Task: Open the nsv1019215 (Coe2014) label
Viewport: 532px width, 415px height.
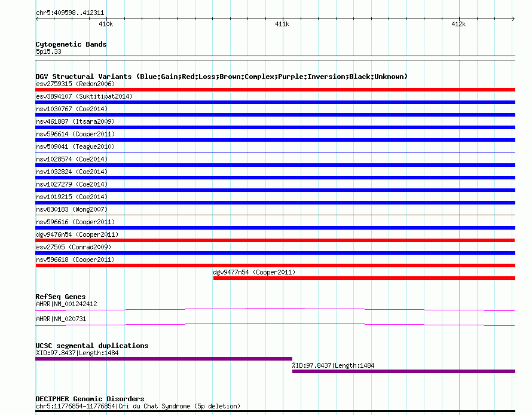Action: (x=72, y=197)
